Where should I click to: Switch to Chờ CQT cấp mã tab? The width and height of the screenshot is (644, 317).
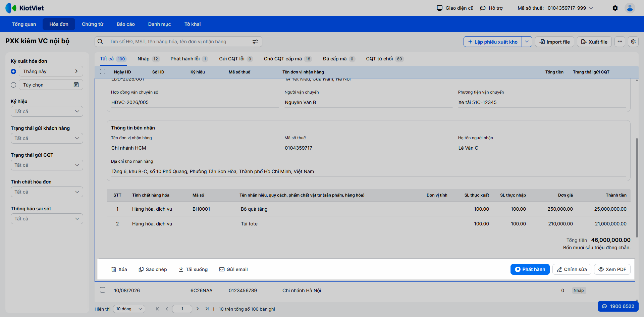pyautogui.click(x=288, y=59)
